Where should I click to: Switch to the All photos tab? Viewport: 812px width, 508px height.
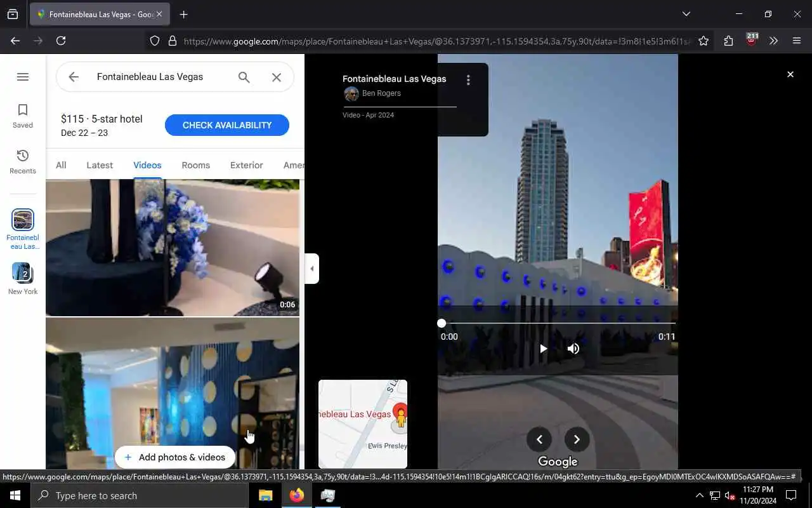click(x=61, y=165)
